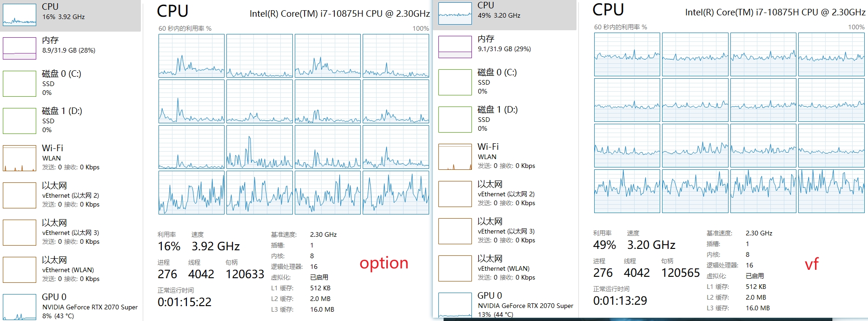The width and height of the screenshot is (868, 321).
Task: Click process count 276 in left window
Action: tap(167, 274)
